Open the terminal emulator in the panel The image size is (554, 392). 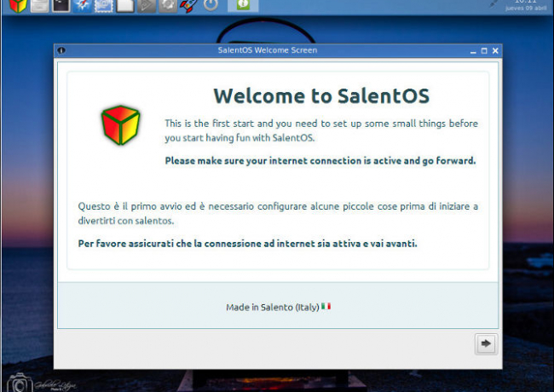coord(61,5)
